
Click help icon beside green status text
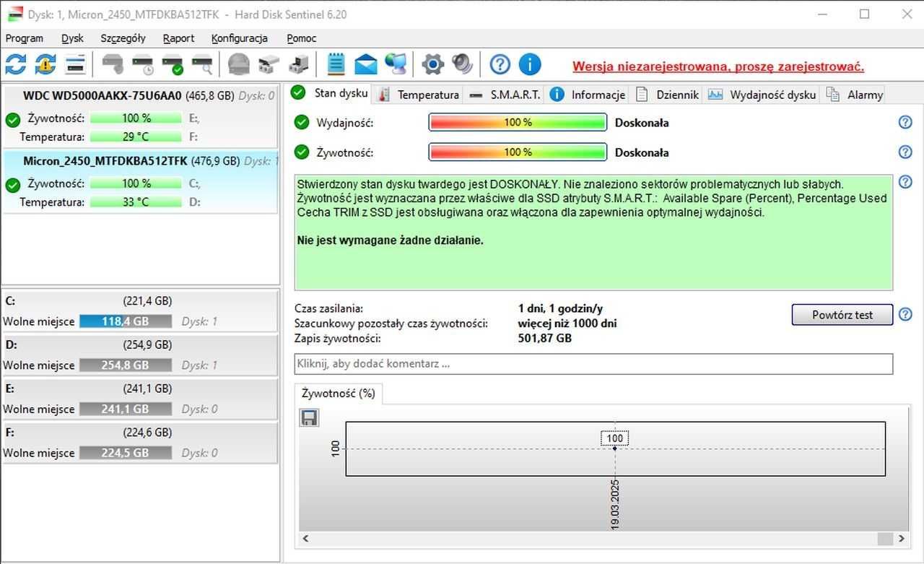905,181
